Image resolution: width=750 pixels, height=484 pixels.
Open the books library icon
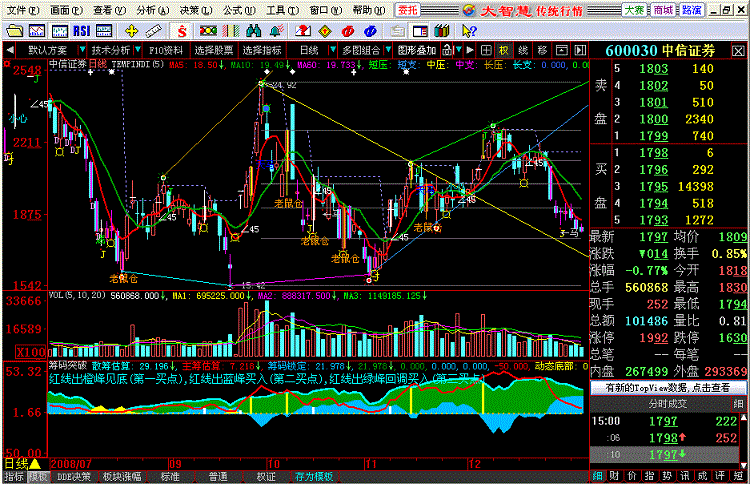[x=442, y=31]
